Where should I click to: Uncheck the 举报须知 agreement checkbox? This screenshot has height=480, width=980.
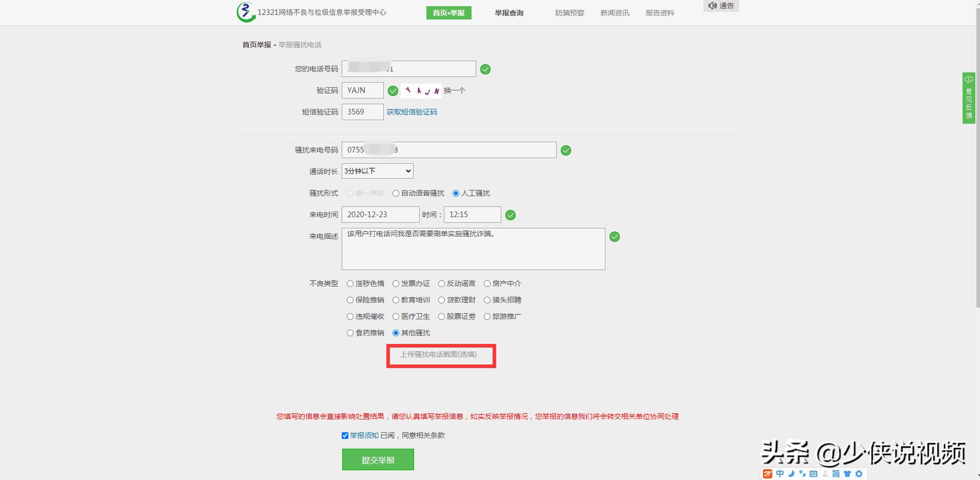click(x=345, y=435)
